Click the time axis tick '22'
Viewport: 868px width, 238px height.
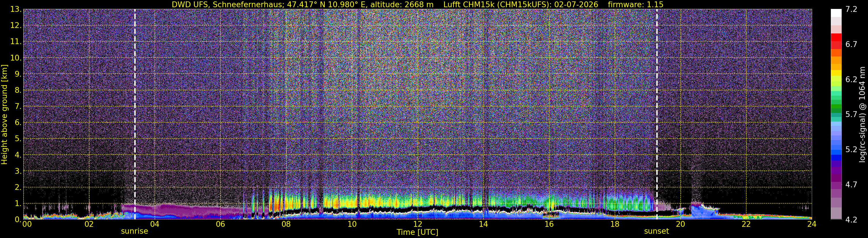tap(746, 224)
